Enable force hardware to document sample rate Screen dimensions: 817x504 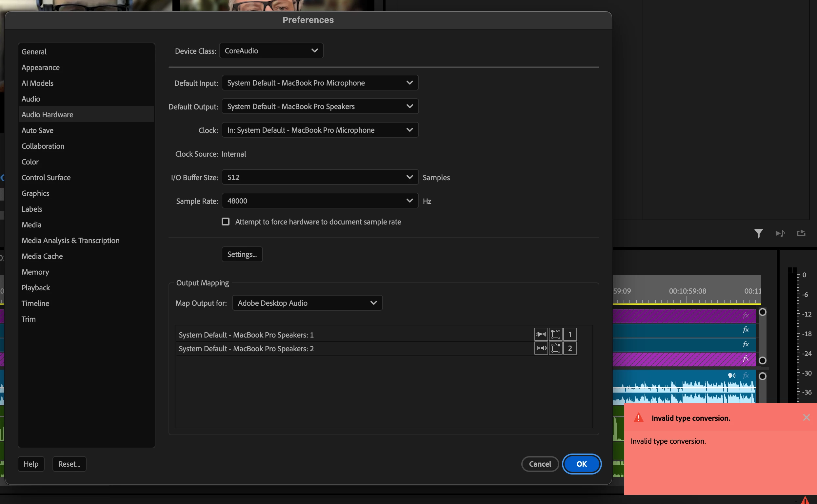226,222
